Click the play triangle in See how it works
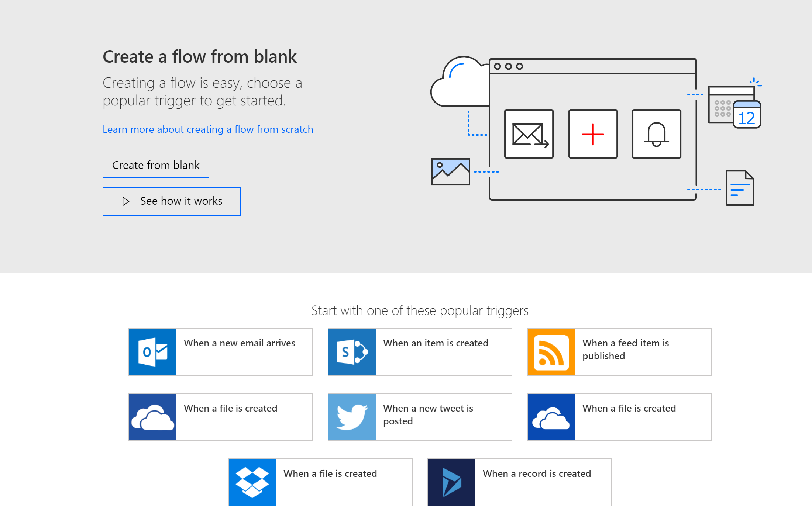Screen dimensions: 812x517 [x=126, y=201]
